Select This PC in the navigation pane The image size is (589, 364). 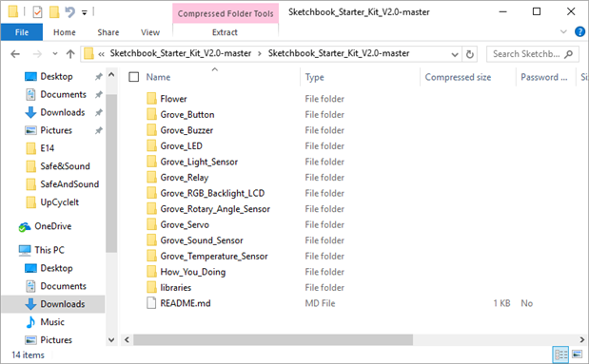[x=49, y=250]
